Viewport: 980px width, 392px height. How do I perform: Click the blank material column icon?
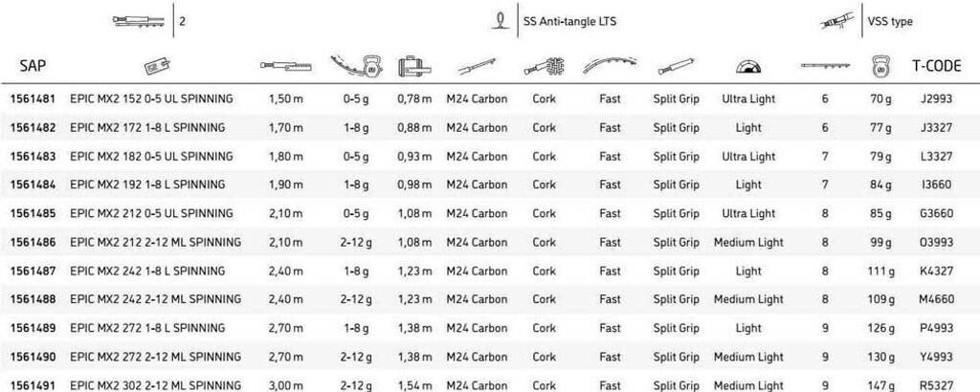tap(477, 67)
